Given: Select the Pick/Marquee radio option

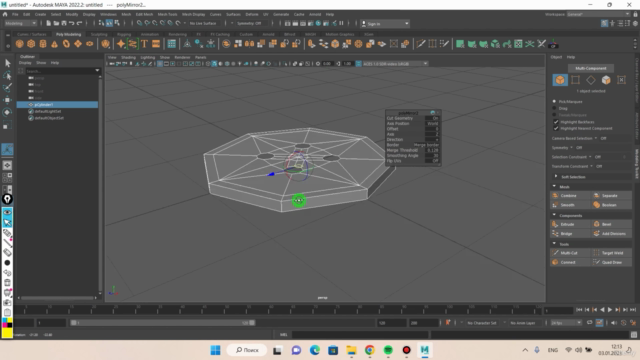Looking at the screenshot, I should [554, 101].
